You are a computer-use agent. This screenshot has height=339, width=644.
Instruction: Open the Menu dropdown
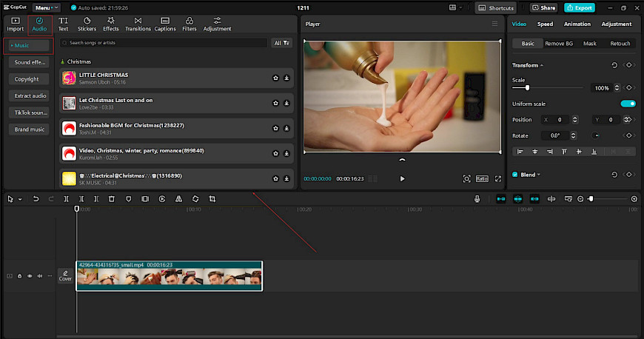coord(46,8)
